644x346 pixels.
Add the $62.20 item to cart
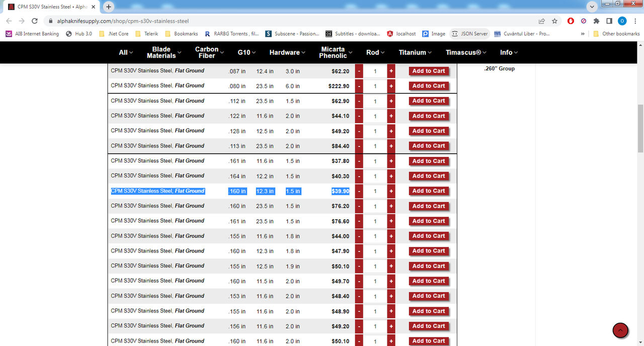point(429,71)
